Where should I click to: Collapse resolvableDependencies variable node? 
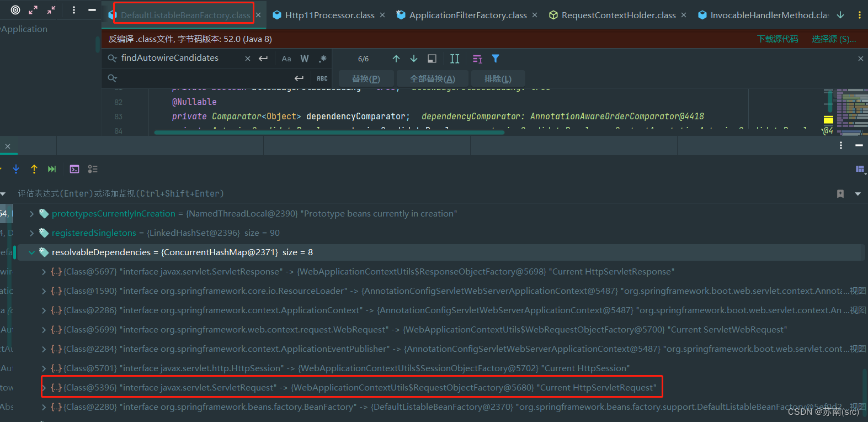click(31, 252)
